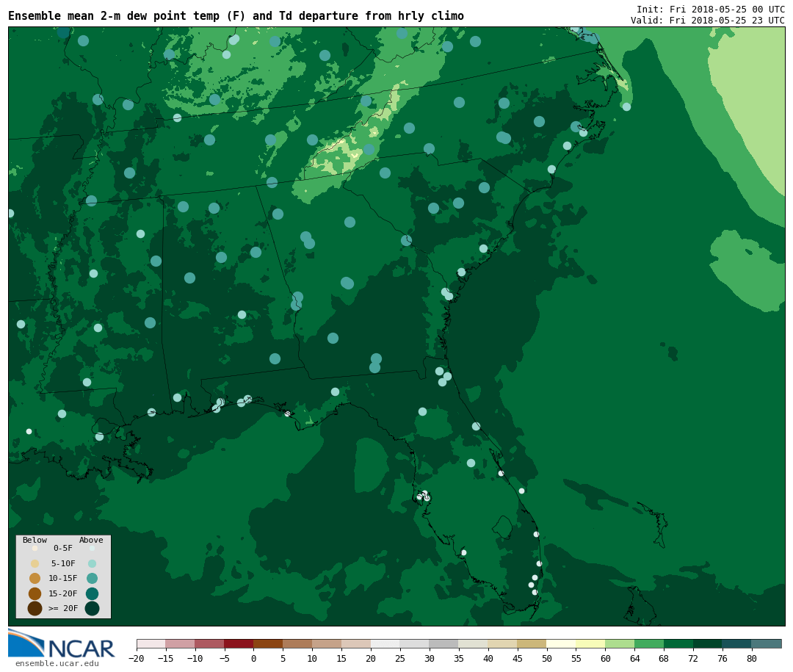The width and height of the screenshot is (793, 672).
Task: Select the Above 0-5F pale legend circle
Action: point(92,548)
